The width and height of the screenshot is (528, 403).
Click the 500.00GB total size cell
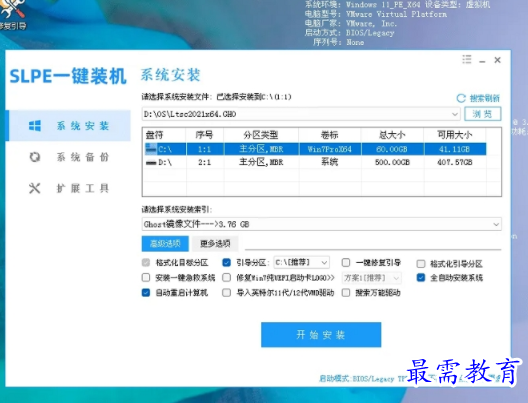(x=392, y=162)
